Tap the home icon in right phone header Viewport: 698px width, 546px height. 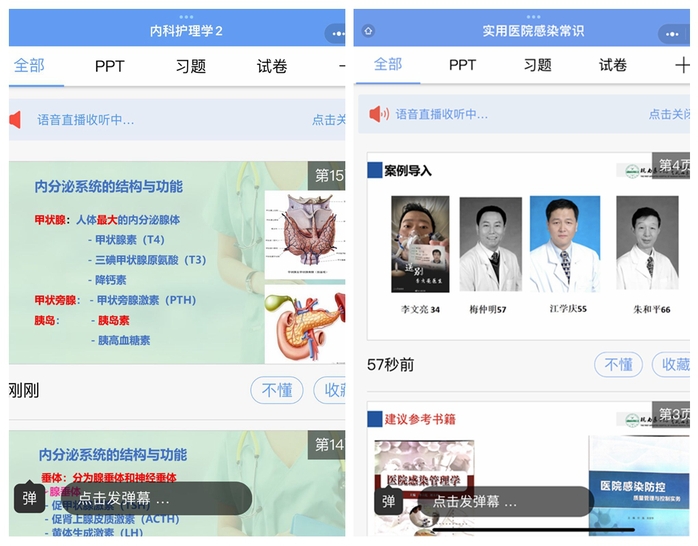tap(368, 31)
